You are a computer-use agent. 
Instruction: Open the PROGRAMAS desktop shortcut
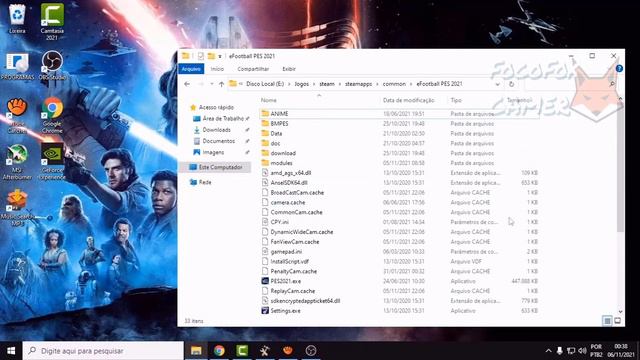coord(17,66)
